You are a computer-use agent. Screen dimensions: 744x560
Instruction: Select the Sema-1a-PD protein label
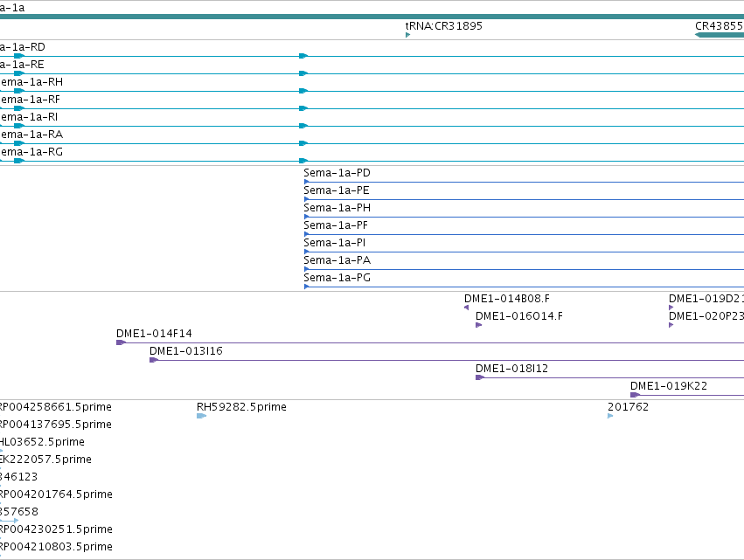[x=337, y=173]
